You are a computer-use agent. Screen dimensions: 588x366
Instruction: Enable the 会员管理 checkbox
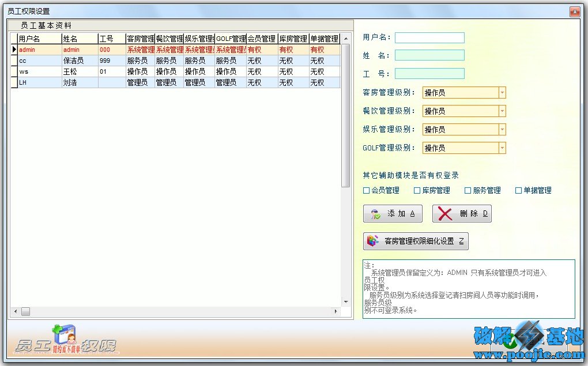366,191
